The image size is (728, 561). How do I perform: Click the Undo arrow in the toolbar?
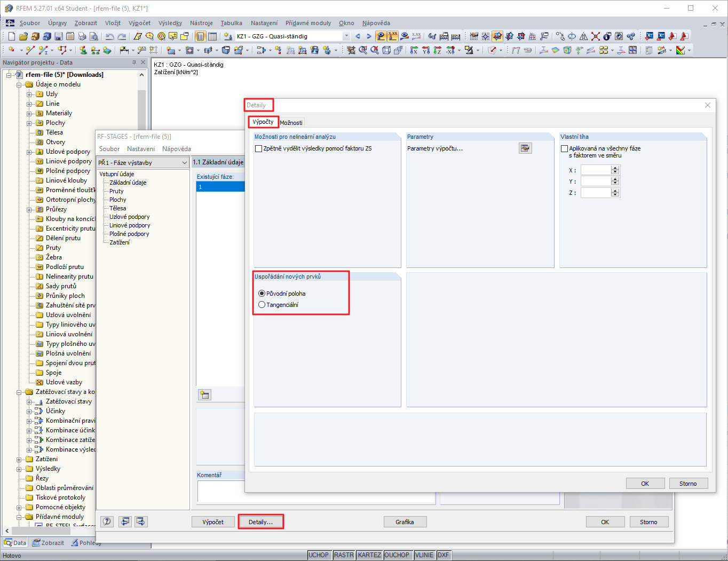coord(109,36)
